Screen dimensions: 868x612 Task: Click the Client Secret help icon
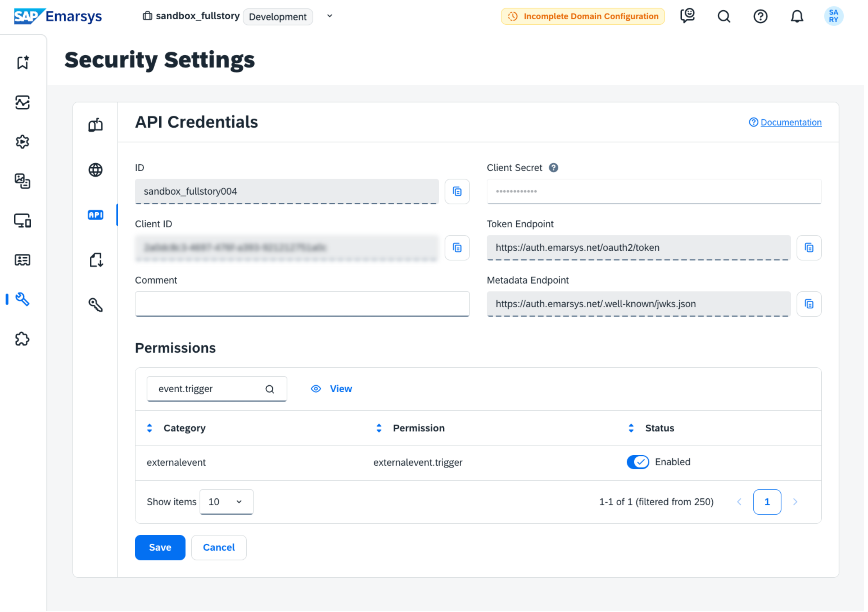[553, 168]
